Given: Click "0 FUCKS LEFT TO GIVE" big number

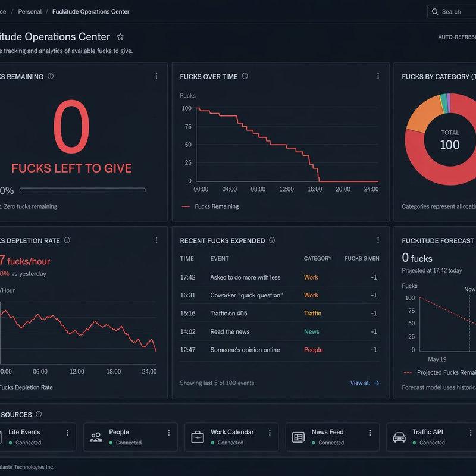Looking at the screenshot, I should point(71,126).
